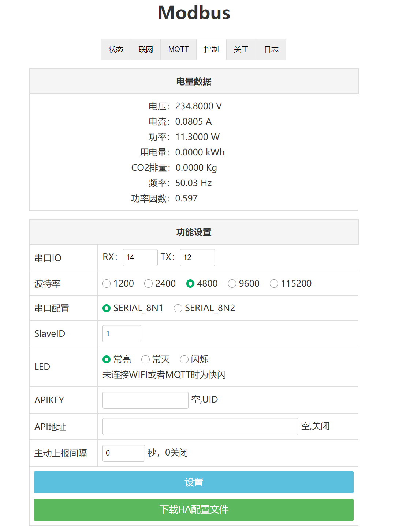Click the TX pin input field
The width and height of the screenshot is (410, 532).
coord(197,257)
